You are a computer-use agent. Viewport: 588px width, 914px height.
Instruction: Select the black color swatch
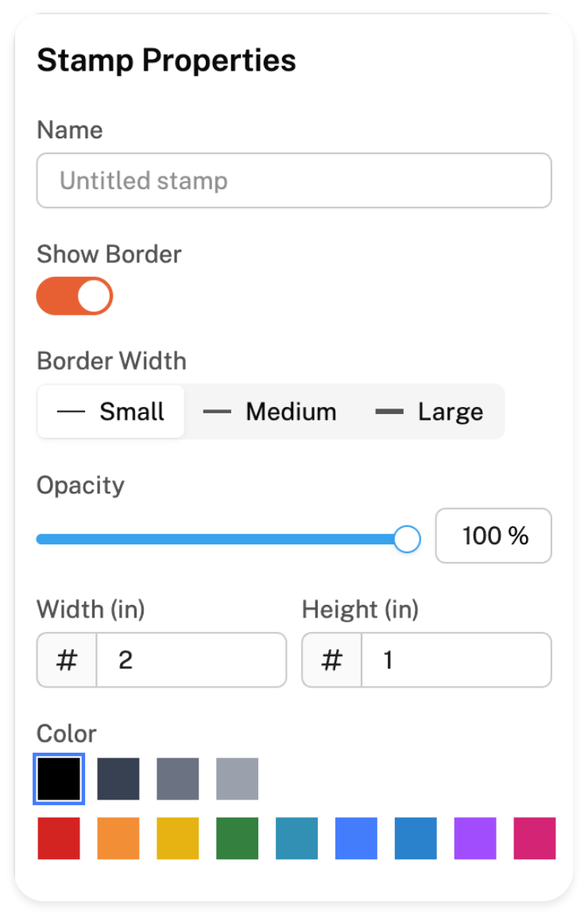pos(59,779)
